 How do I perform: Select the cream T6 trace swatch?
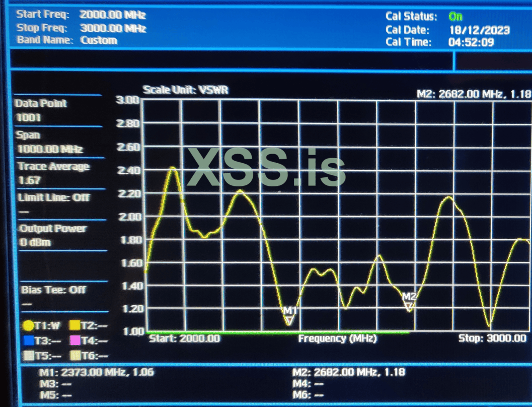coord(74,356)
